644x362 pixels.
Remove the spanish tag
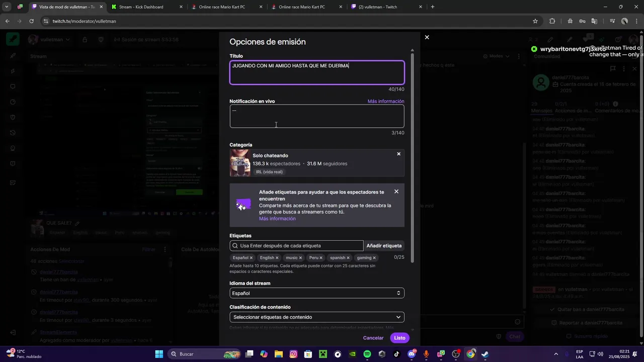pyautogui.click(x=348, y=258)
